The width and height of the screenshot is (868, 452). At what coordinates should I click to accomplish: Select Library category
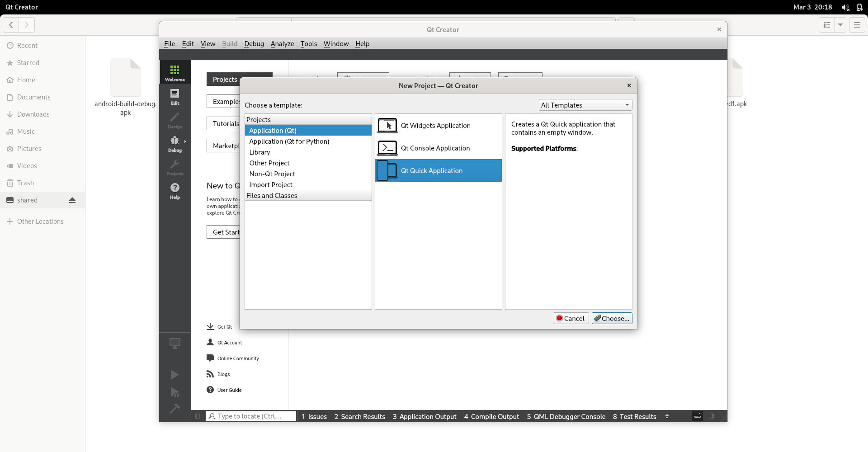308,152
